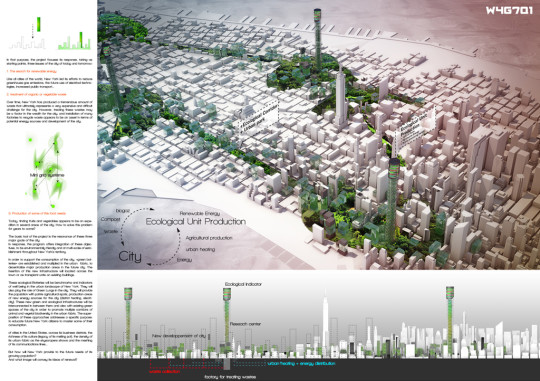This screenshot has width=540, height=381.
Task: Click the gray skyline diagram thumbnail
Action: tap(27, 42)
